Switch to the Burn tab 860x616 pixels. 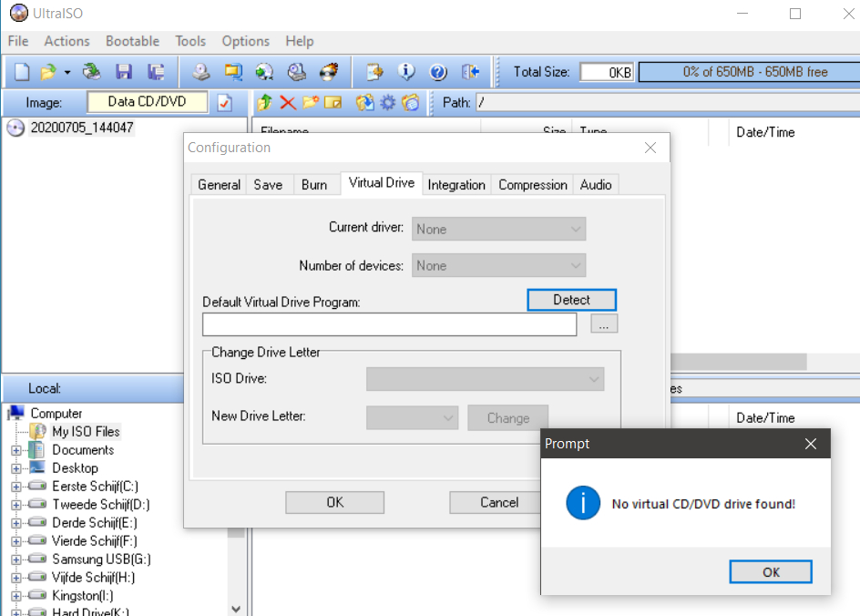[x=314, y=185]
